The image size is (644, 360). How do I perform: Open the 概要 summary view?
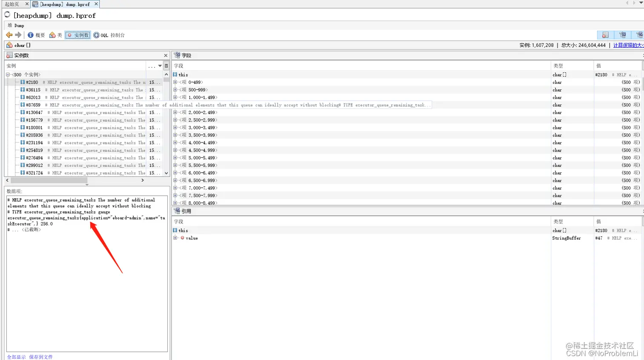click(x=36, y=35)
